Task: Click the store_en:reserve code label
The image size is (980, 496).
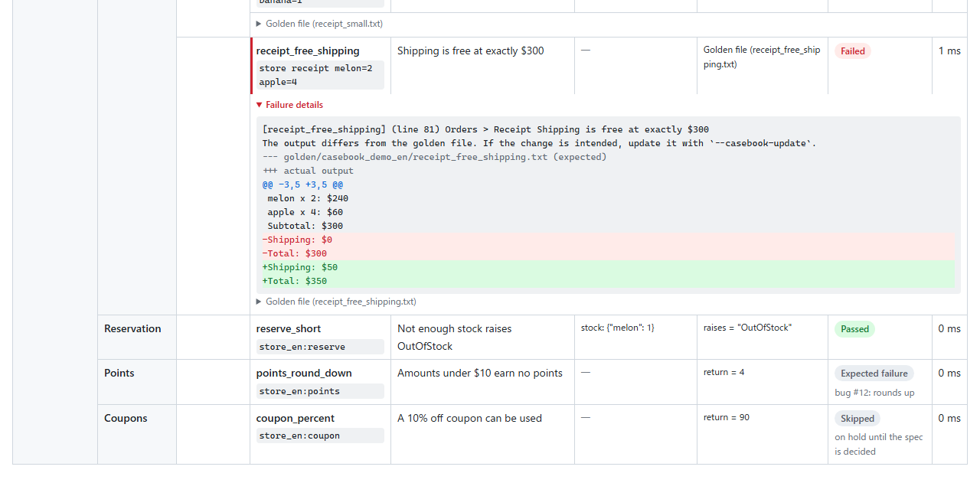Action: 320,347
